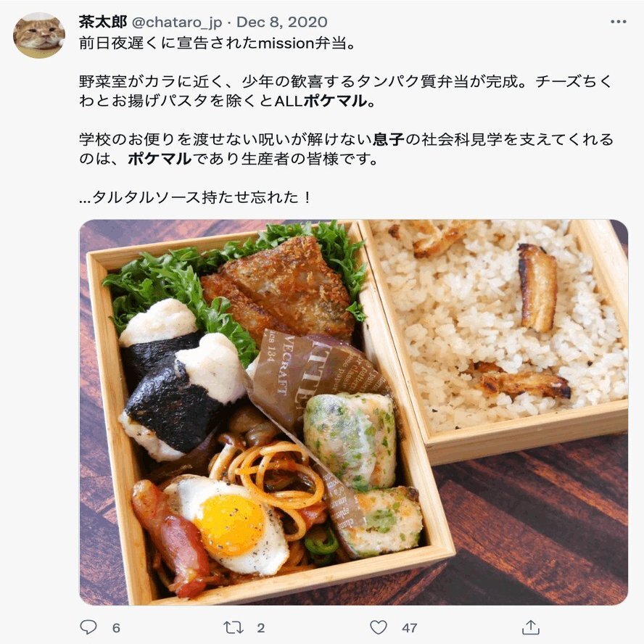Click the tweet text about mission弁当
Screen dimensions: 644x644
pyautogui.click(x=217, y=43)
